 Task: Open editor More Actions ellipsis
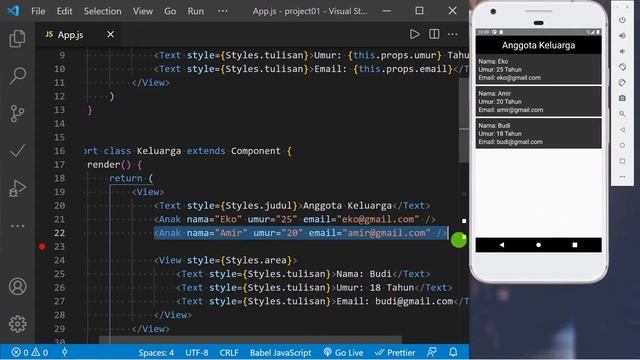453,34
